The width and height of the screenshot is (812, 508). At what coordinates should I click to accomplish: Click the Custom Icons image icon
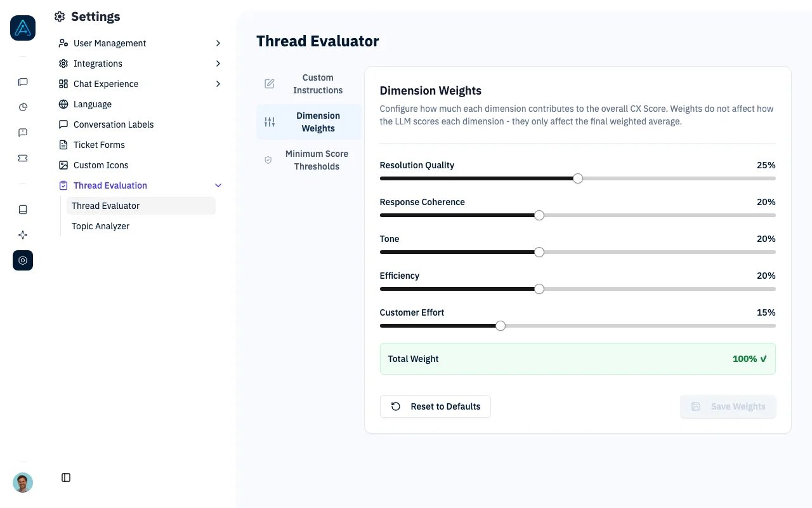[63, 165]
